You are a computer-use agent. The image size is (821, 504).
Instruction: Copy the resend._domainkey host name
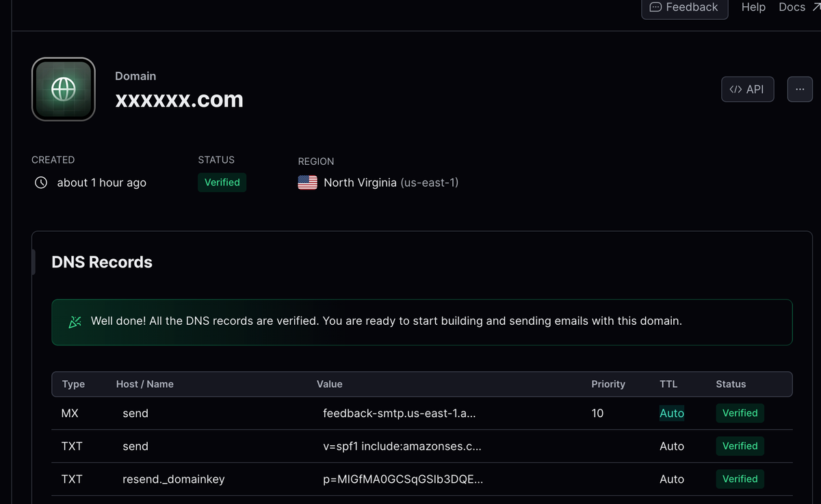[173, 479]
